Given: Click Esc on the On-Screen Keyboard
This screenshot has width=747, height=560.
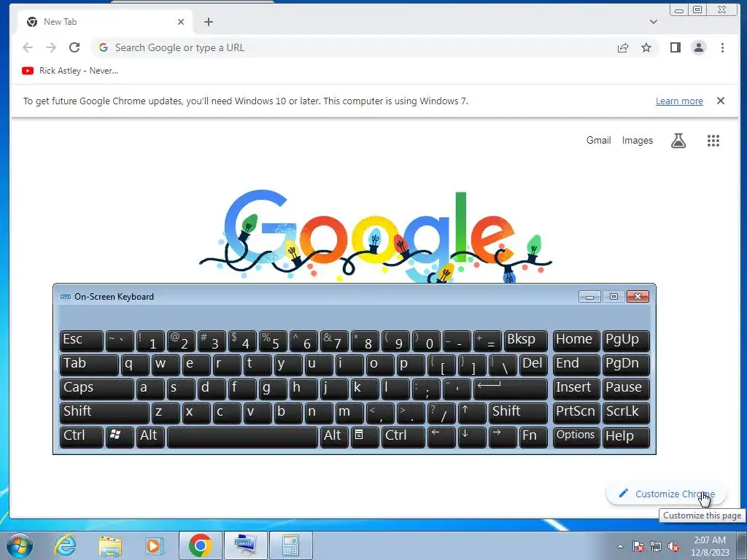Looking at the screenshot, I should click(x=82, y=341).
